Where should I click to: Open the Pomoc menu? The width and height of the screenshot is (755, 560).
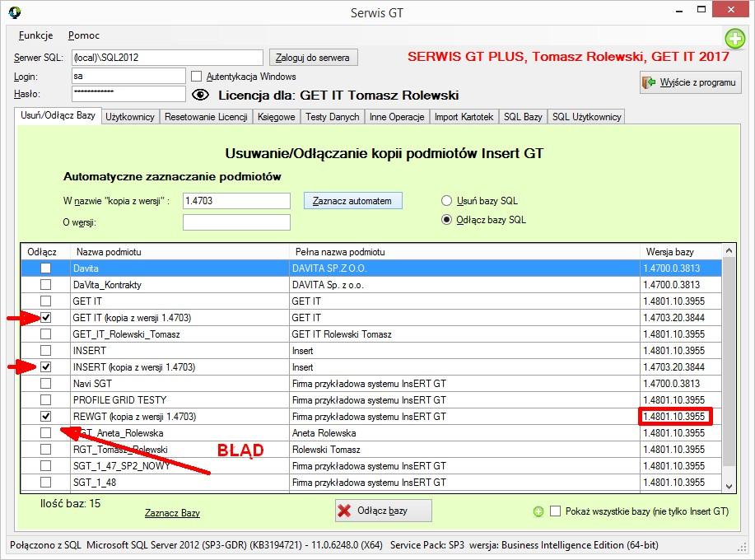click(x=84, y=35)
